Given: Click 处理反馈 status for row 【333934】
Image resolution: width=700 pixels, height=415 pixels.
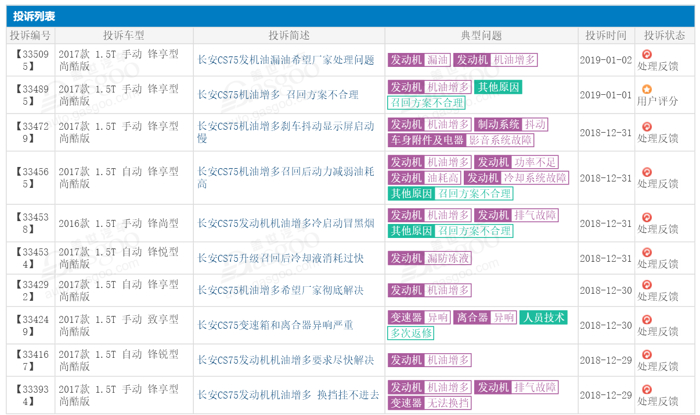Looking at the screenshot, I should tap(658, 402).
